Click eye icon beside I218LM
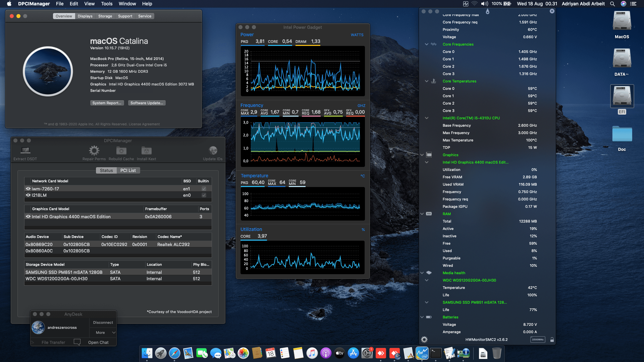This screenshot has height=362, width=644. pyautogui.click(x=28, y=195)
